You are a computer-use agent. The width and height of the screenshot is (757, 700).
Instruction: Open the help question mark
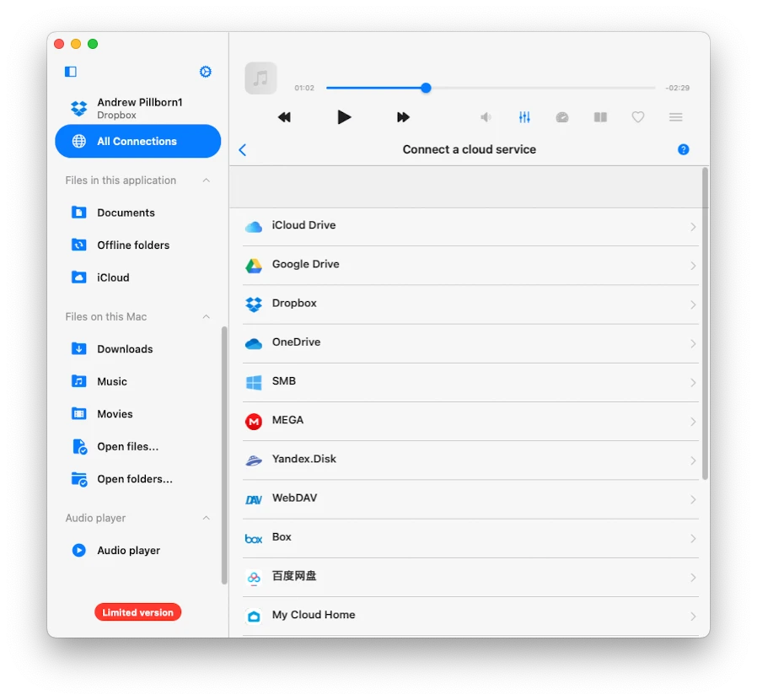click(x=684, y=149)
